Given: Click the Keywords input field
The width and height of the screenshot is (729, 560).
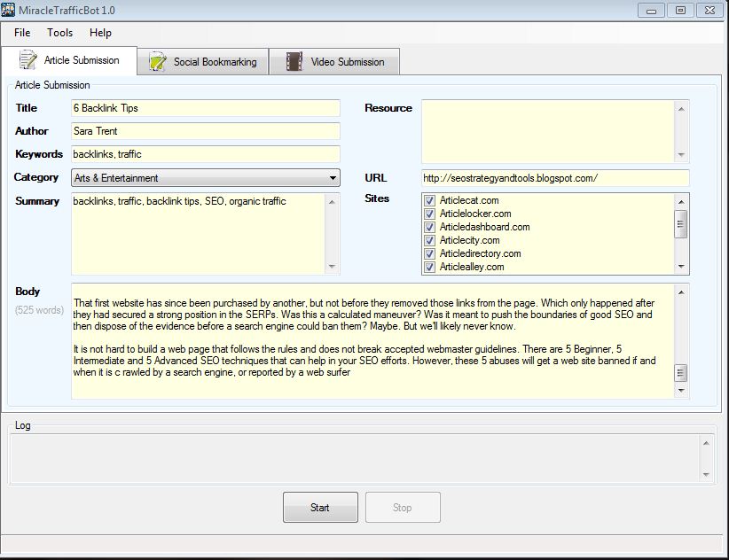Looking at the screenshot, I should (206, 154).
